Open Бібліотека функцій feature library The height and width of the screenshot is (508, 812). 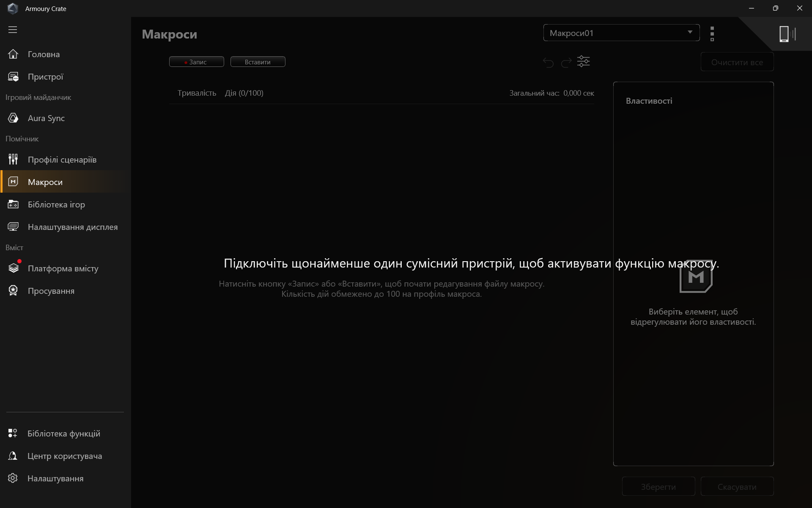click(x=63, y=433)
